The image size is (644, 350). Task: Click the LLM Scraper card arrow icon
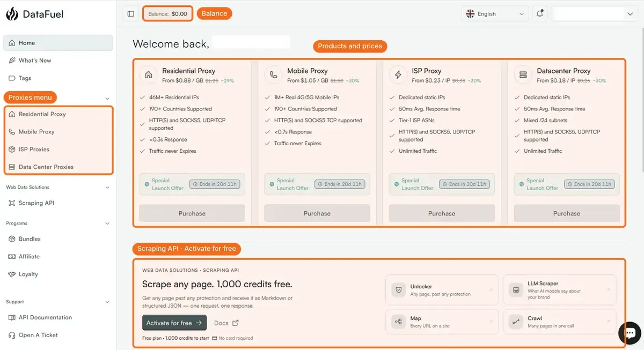click(x=609, y=290)
